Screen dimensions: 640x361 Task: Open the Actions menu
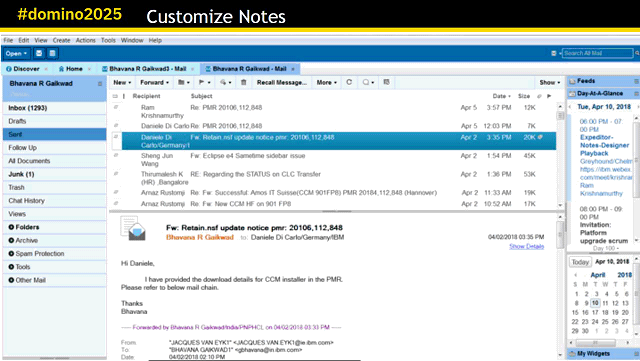(86, 40)
